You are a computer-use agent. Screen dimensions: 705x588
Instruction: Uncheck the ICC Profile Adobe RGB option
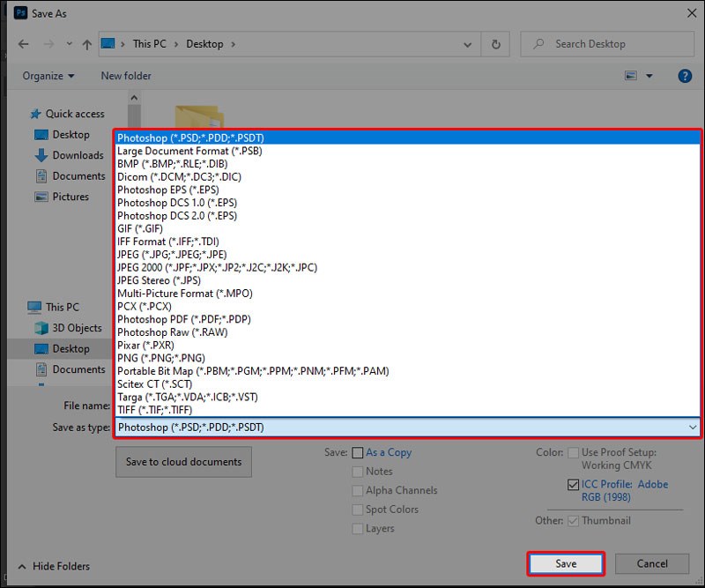pos(573,484)
